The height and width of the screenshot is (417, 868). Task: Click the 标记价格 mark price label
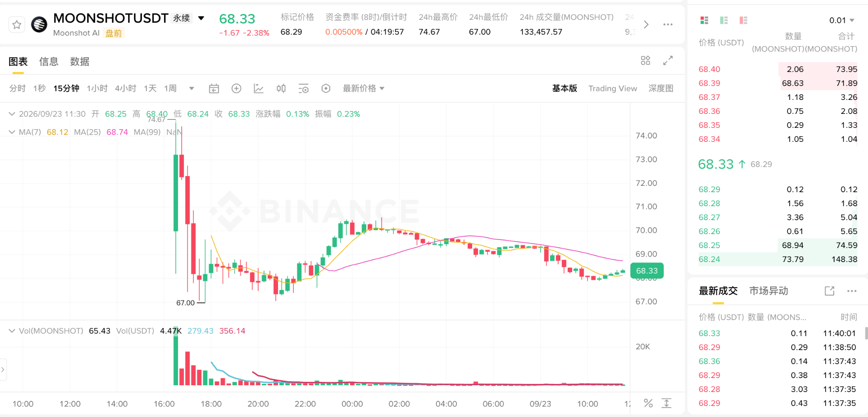pyautogui.click(x=297, y=17)
